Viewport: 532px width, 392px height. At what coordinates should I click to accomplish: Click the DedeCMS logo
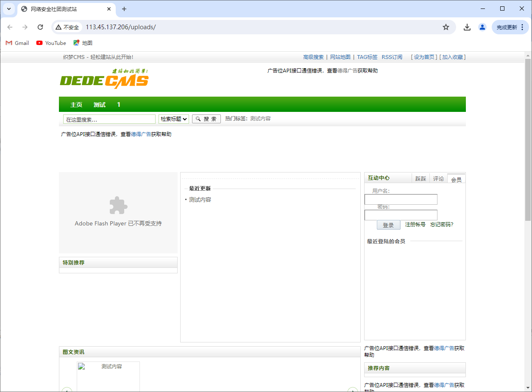coord(104,79)
